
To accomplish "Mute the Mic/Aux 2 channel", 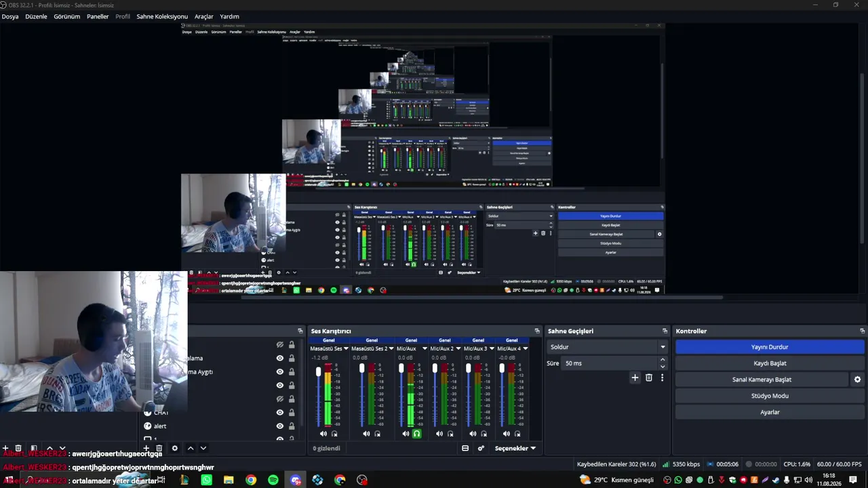I will [x=439, y=434].
